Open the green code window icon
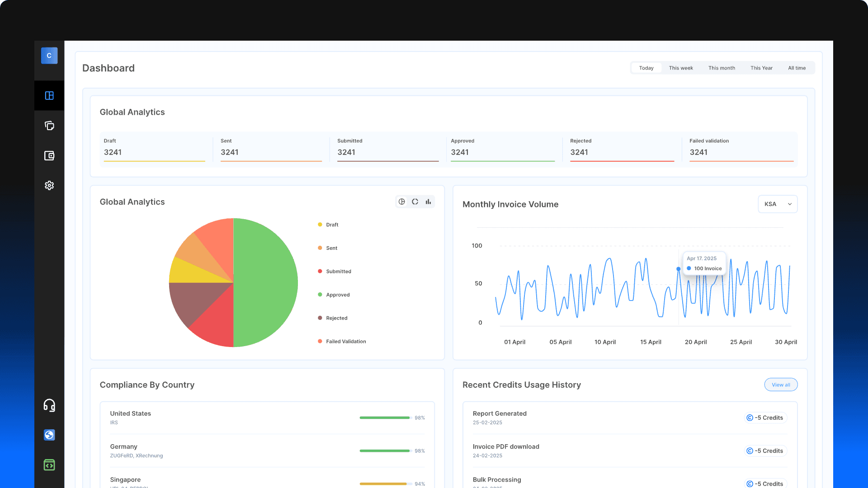Screen dimensions: 868x488 coord(49,465)
